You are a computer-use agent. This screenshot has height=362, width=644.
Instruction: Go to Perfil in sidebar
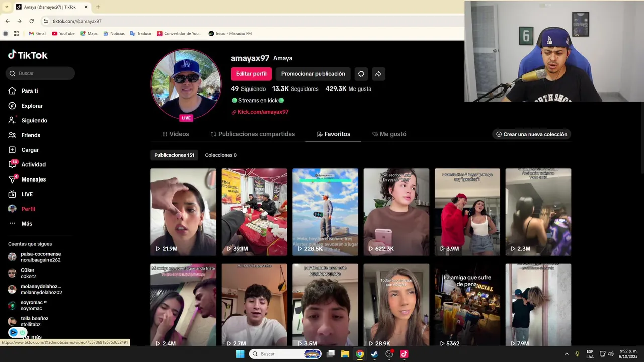pyautogui.click(x=22, y=209)
